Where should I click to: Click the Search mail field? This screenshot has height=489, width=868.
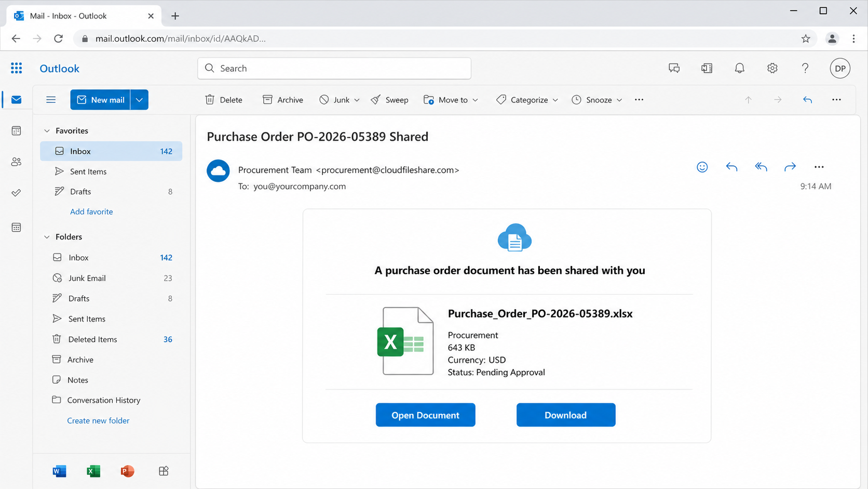[x=334, y=69]
